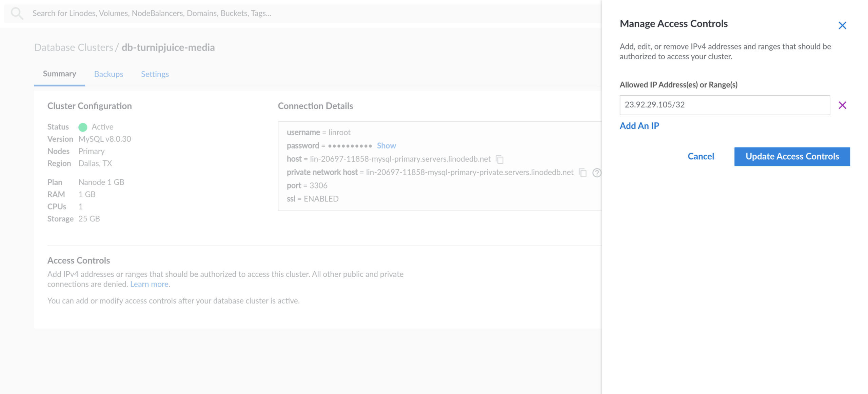Show the database password

tap(386, 145)
